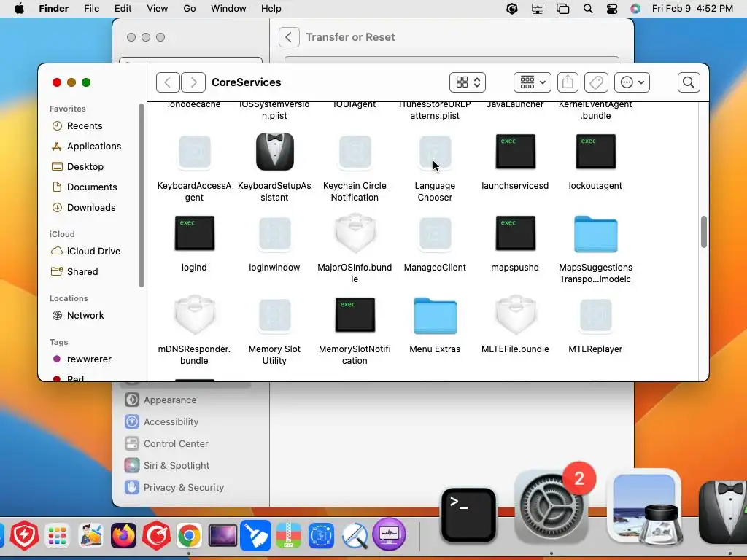
Task: Select the lockoutagent exec file
Action: coord(595,152)
